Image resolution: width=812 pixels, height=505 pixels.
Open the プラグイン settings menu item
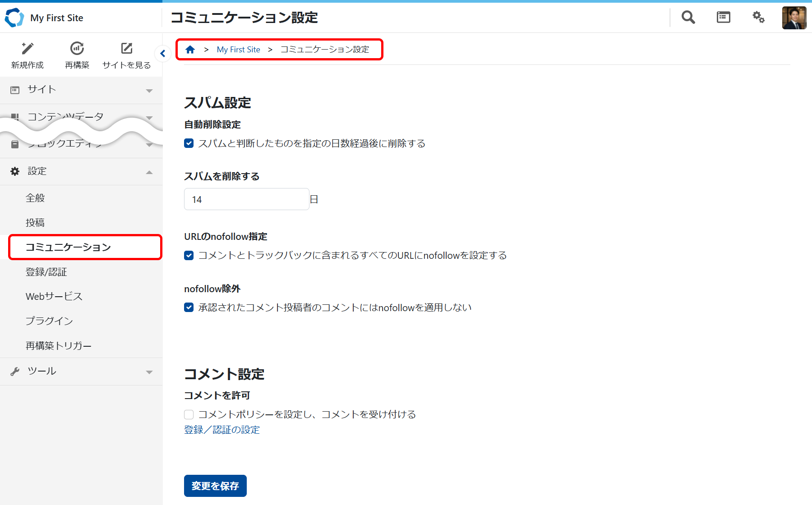(49, 321)
